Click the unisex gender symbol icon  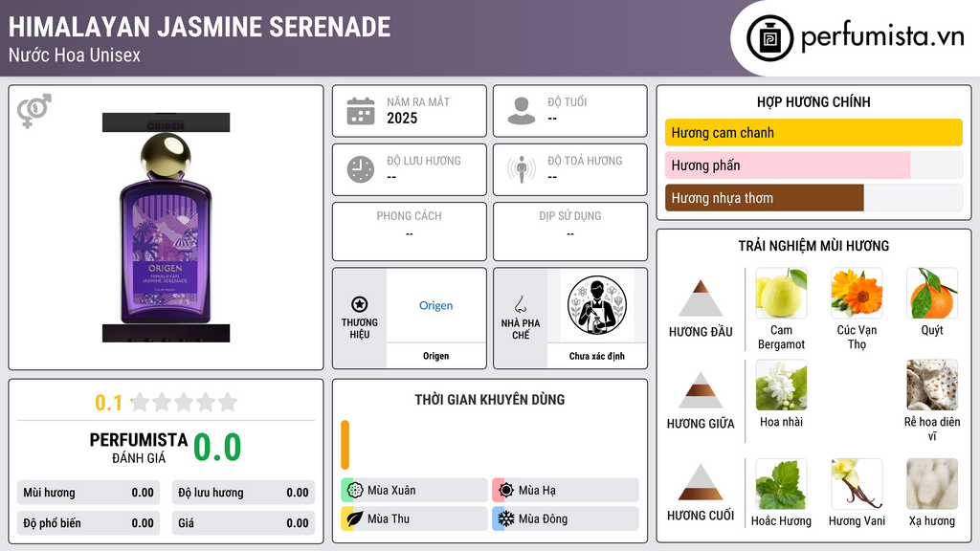pyautogui.click(x=33, y=111)
